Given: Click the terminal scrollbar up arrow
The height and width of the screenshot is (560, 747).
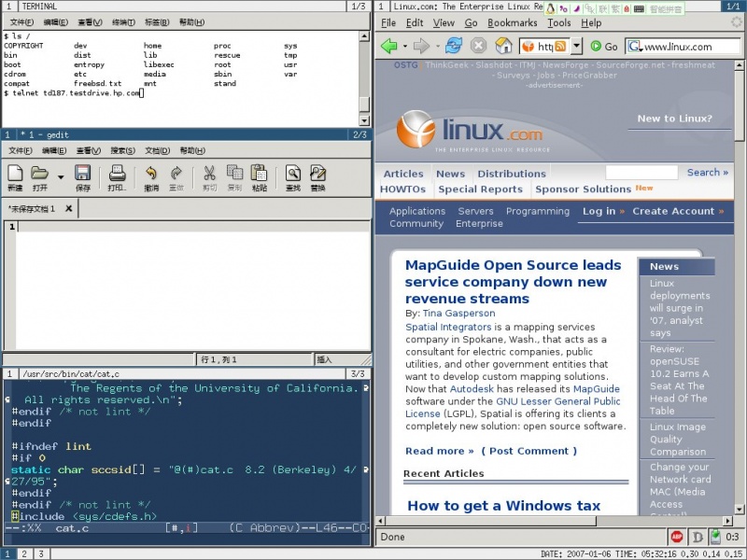Looking at the screenshot, I should pyautogui.click(x=364, y=36).
